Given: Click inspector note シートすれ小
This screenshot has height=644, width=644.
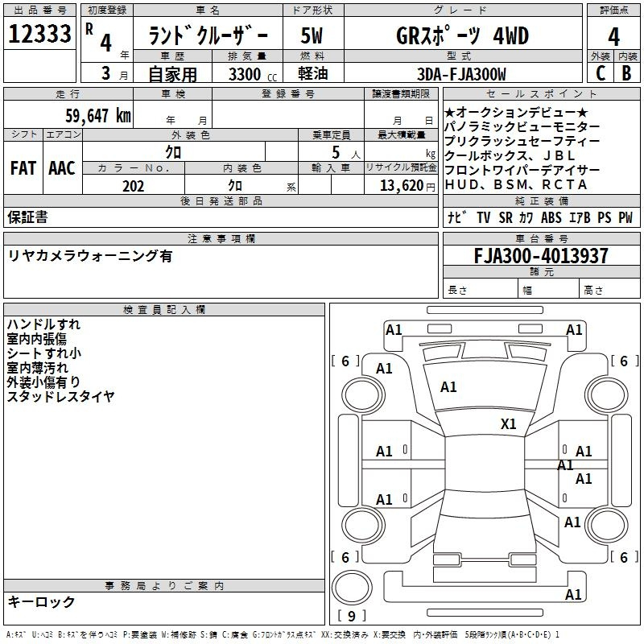Looking at the screenshot, I should 44,353.
